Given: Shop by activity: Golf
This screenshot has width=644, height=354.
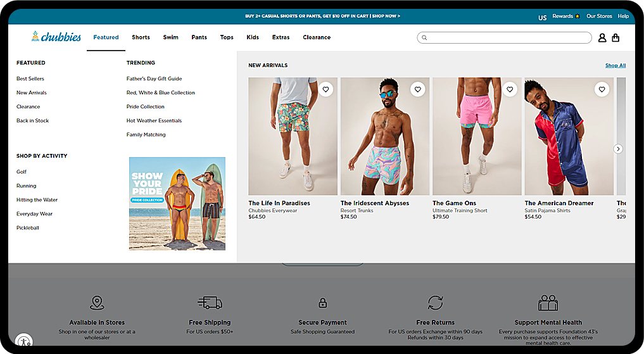Looking at the screenshot, I should click(22, 172).
